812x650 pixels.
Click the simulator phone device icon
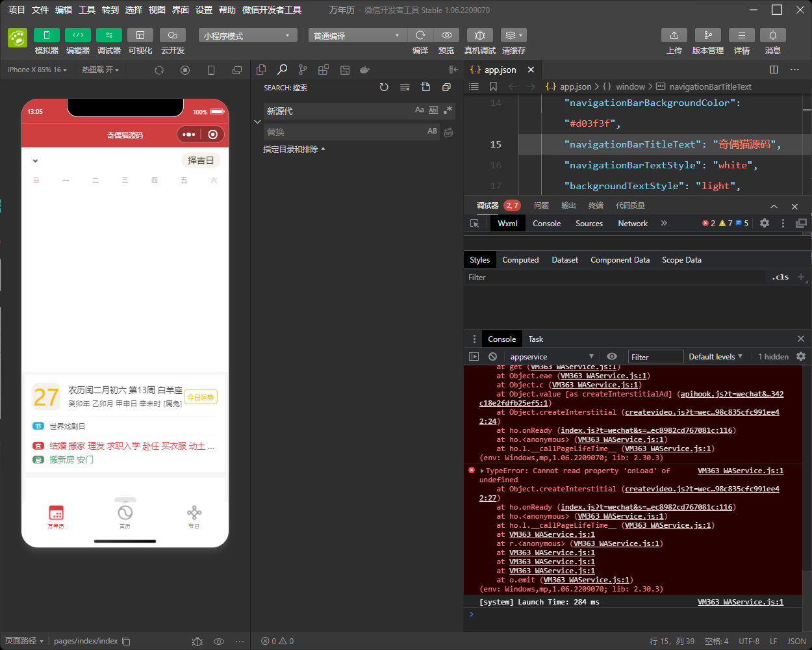(211, 70)
